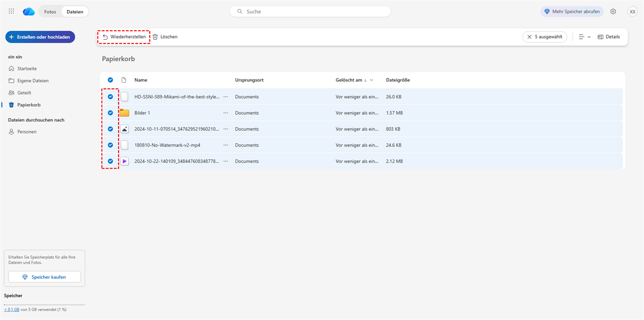This screenshot has height=320, width=644.
Task: Uncheck the Bilder 1 row checkbox
Action: coord(111,113)
